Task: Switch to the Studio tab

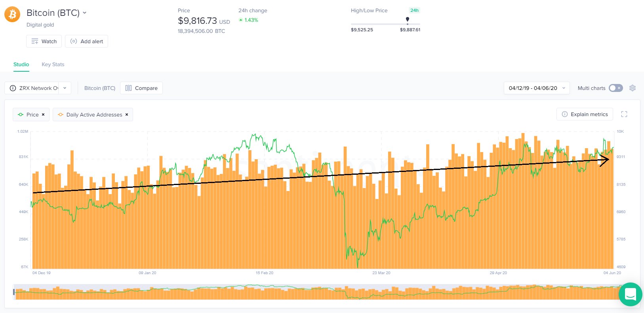Action: pos(21,64)
